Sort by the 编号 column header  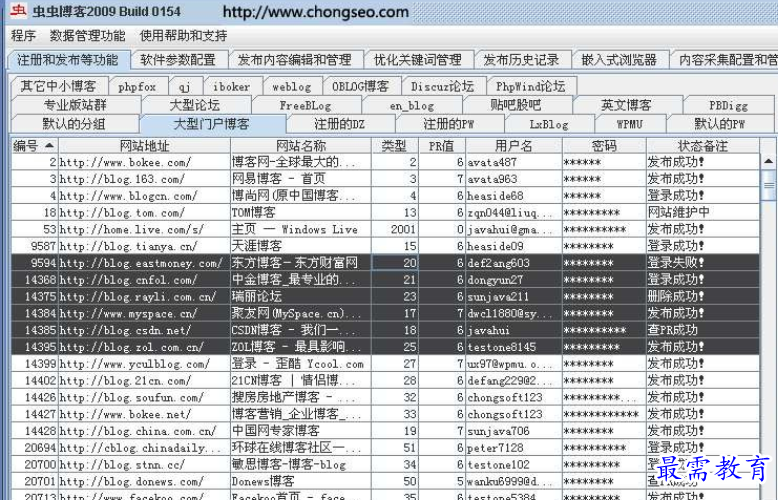tap(34, 146)
